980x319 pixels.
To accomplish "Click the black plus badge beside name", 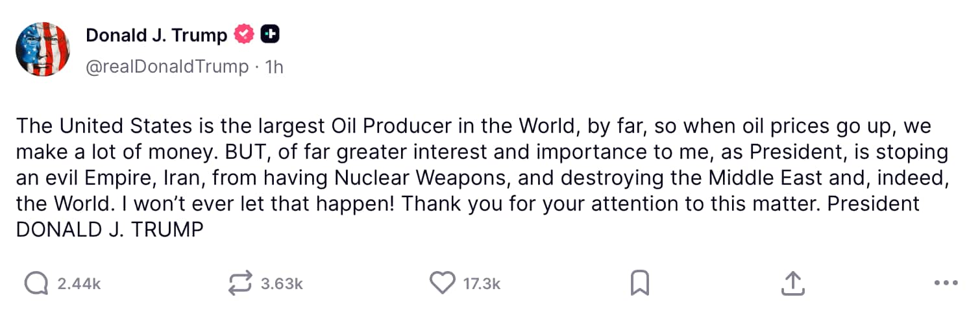I will [270, 35].
